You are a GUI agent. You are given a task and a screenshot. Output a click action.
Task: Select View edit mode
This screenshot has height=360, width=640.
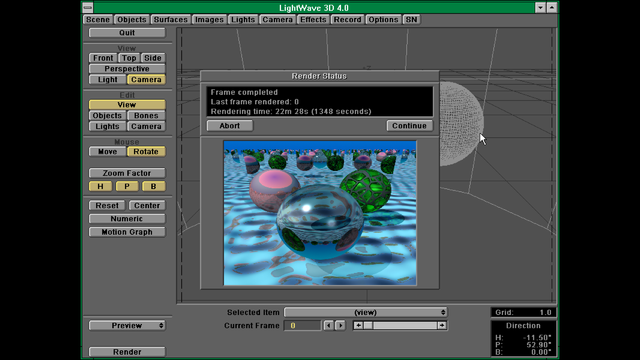127,105
